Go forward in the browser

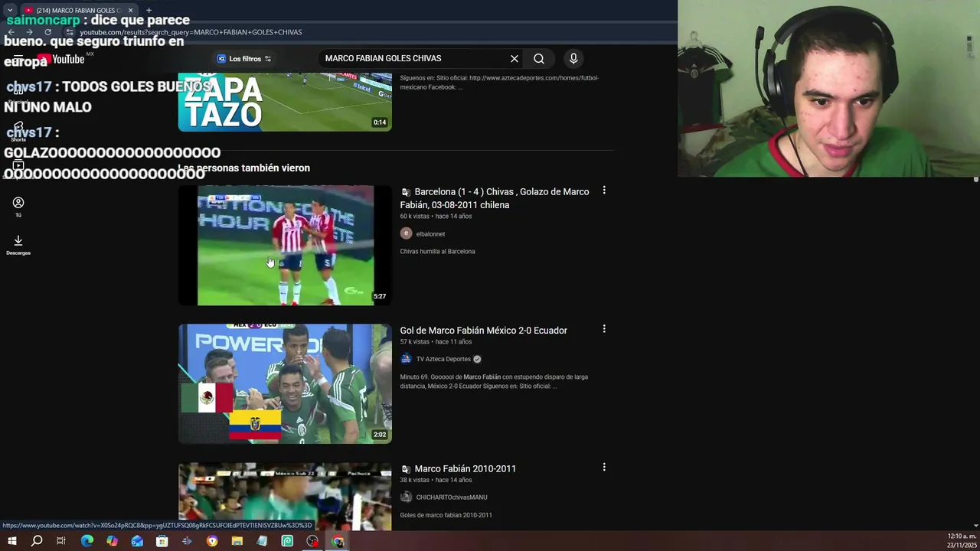point(29,32)
